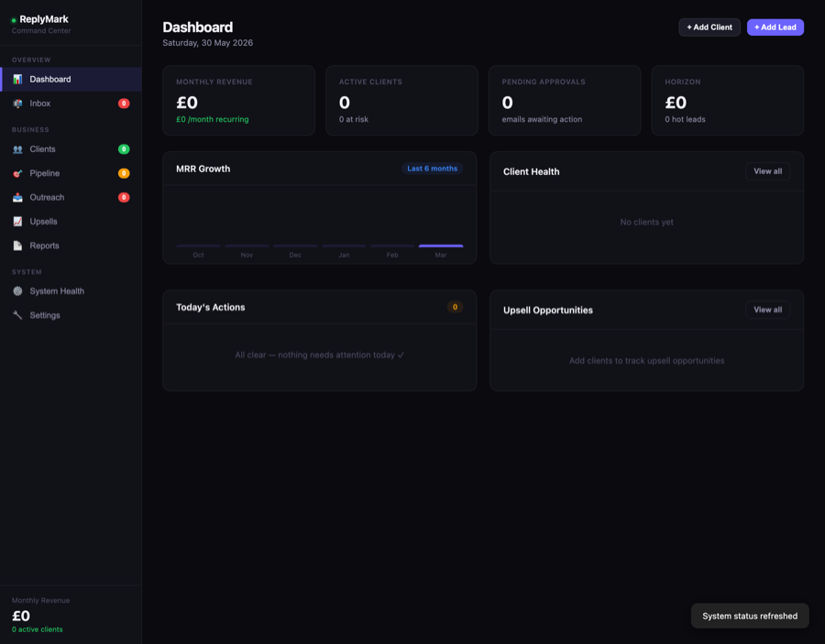Click the Settings wrench icon
This screenshot has width=825, height=644.
(x=17, y=315)
